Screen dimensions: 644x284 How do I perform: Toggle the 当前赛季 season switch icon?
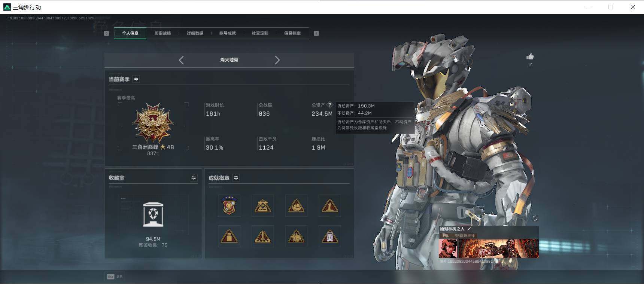coord(136,79)
